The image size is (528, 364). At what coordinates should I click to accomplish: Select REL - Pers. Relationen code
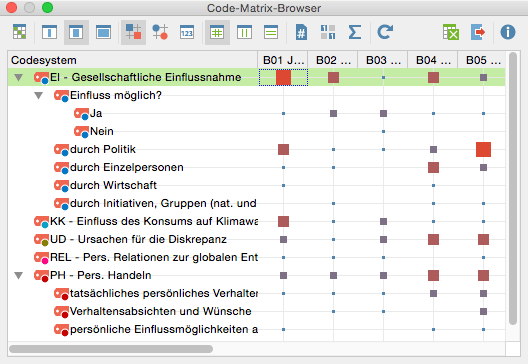tap(154, 257)
